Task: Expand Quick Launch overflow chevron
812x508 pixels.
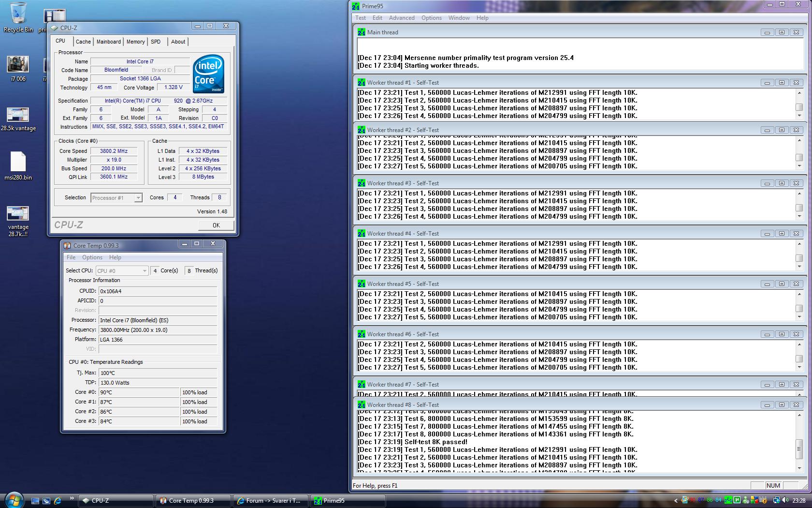Action: tap(72, 498)
